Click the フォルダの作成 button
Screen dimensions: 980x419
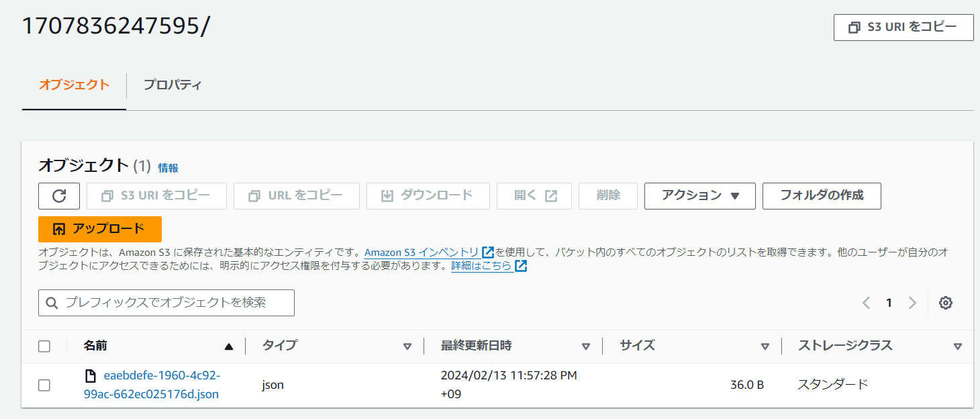822,196
